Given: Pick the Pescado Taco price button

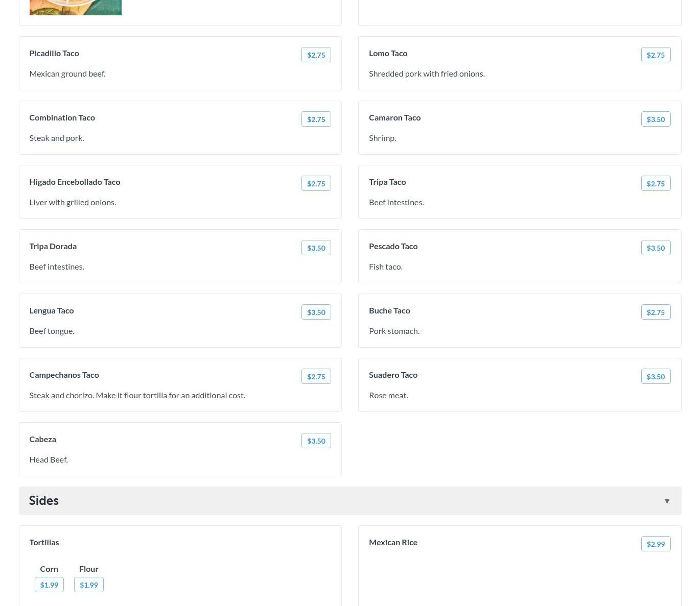Looking at the screenshot, I should click(x=656, y=248).
